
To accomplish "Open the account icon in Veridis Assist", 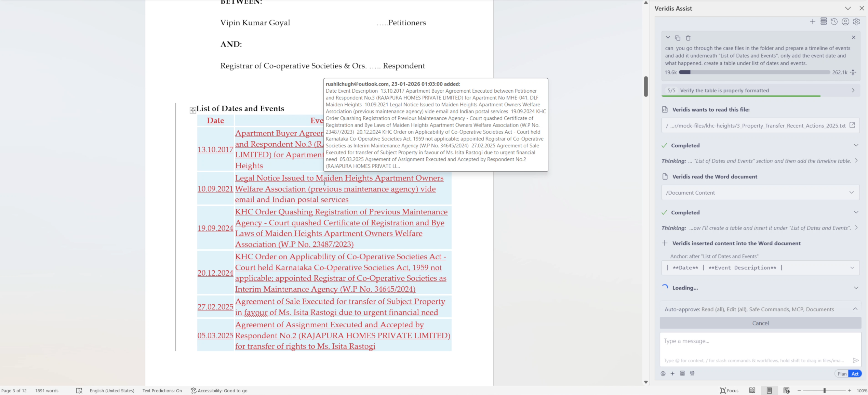I will coord(845,22).
